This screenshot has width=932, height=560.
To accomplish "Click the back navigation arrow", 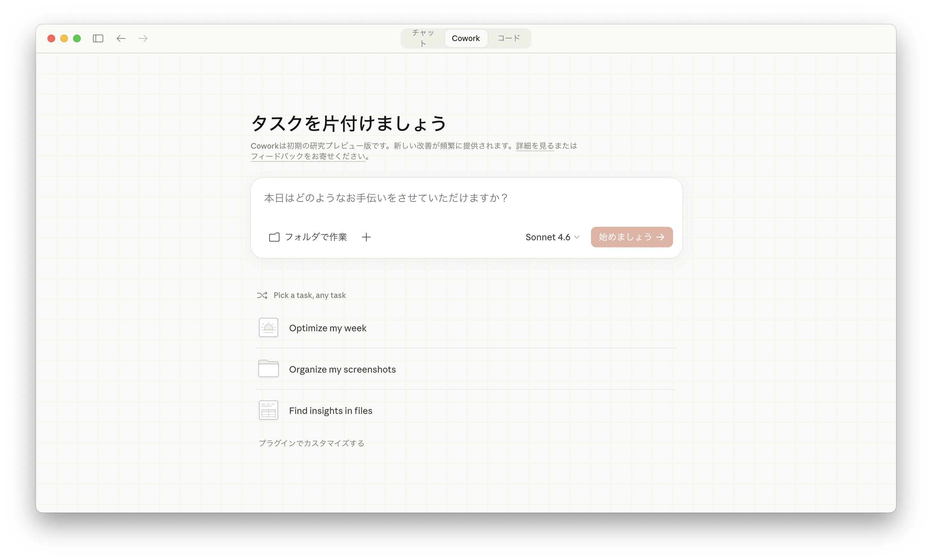I will 121,38.
